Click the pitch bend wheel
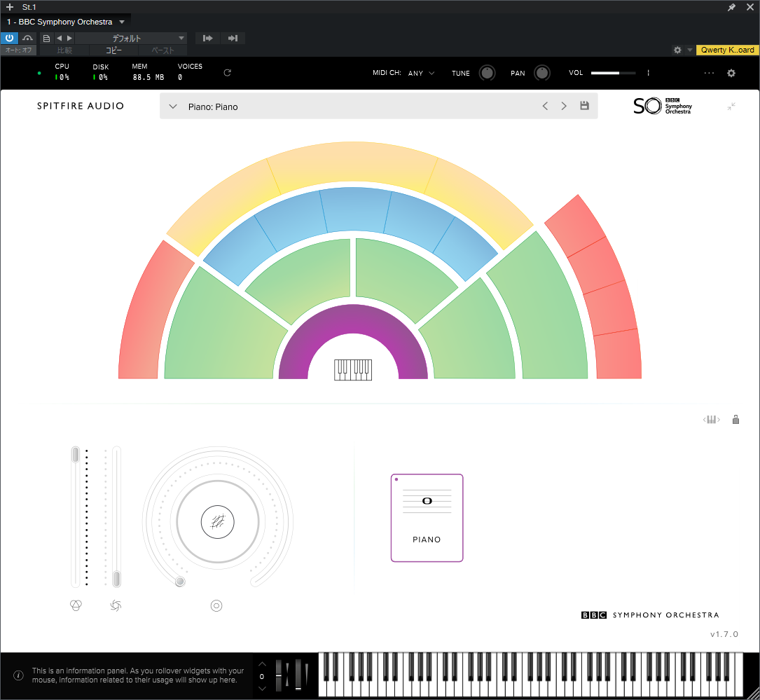760x700 pixels. 279,675
